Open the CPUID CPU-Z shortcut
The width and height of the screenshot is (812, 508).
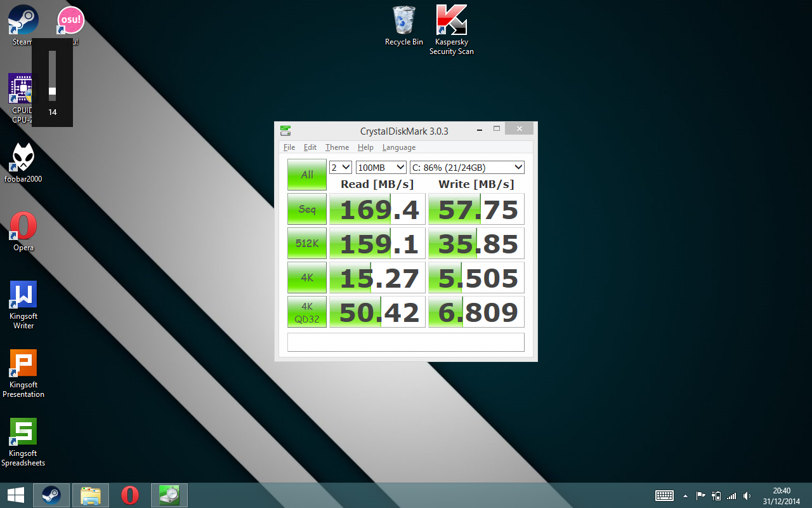coord(22,98)
